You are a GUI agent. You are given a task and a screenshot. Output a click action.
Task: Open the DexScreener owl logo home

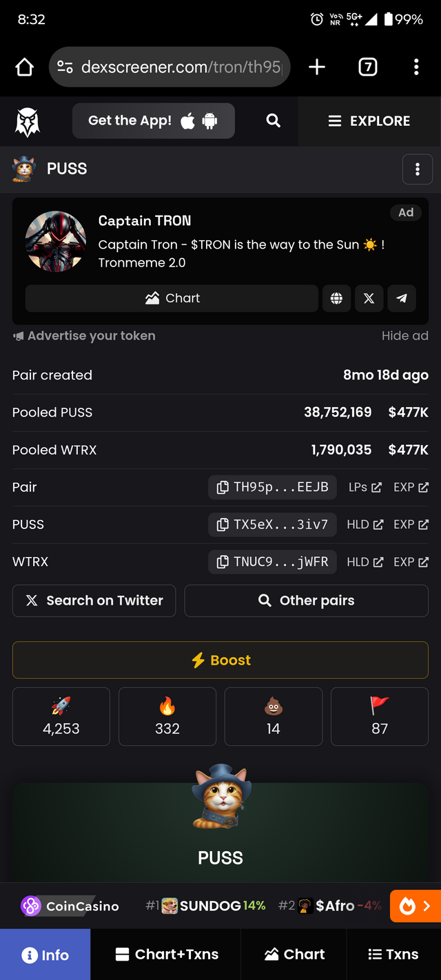pyautogui.click(x=28, y=122)
